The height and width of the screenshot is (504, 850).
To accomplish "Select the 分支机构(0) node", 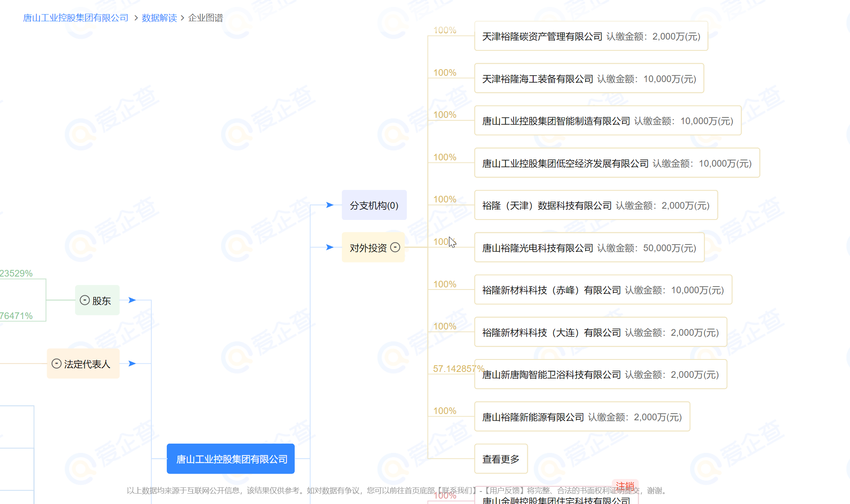I will tap(374, 205).
